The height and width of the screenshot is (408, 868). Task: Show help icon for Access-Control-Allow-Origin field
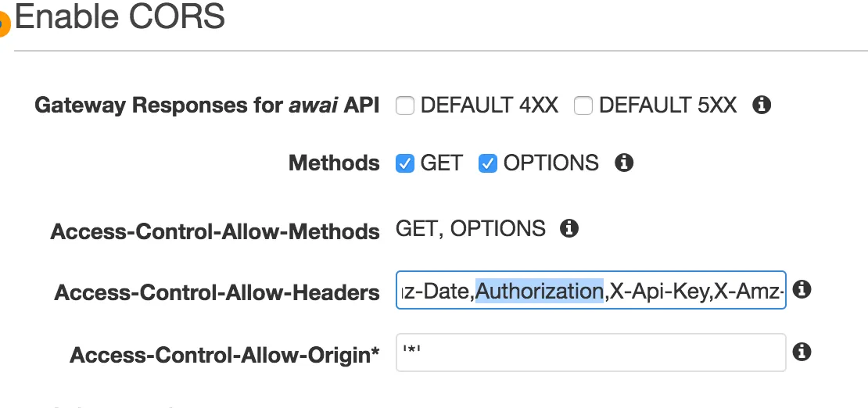point(801,353)
